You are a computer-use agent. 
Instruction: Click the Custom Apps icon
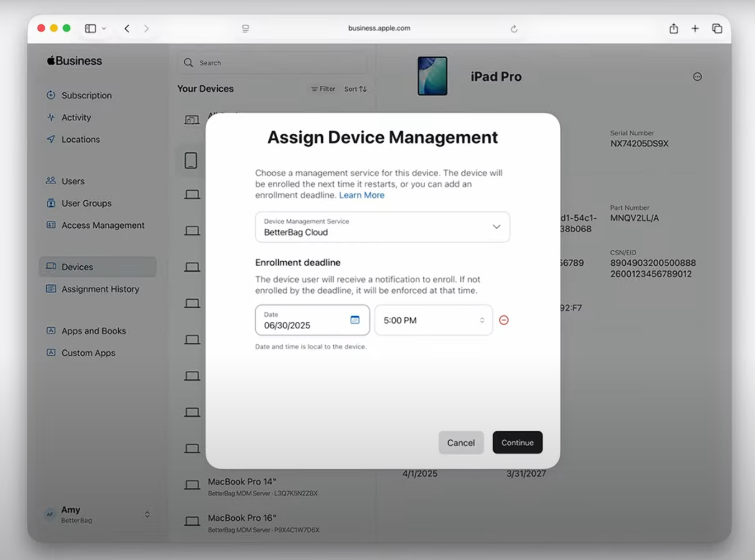point(51,353)
